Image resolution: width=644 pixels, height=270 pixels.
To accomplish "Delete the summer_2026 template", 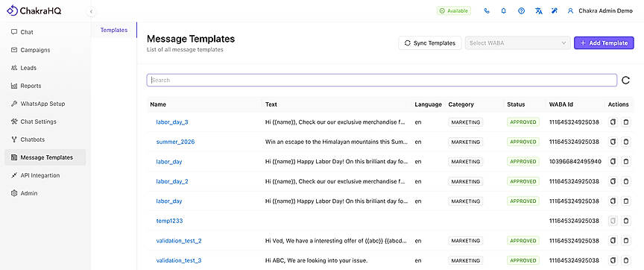I will point(625,142).
